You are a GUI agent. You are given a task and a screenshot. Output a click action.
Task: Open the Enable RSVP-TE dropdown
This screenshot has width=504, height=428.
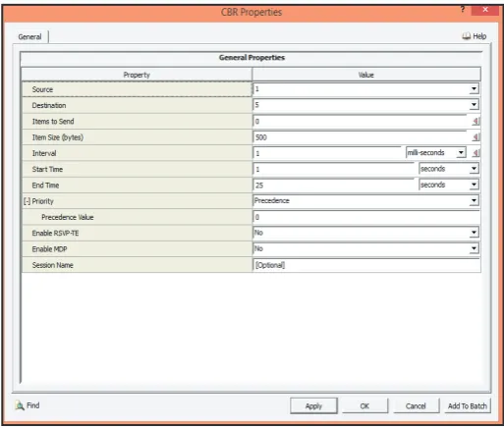[x=474, y=233]
